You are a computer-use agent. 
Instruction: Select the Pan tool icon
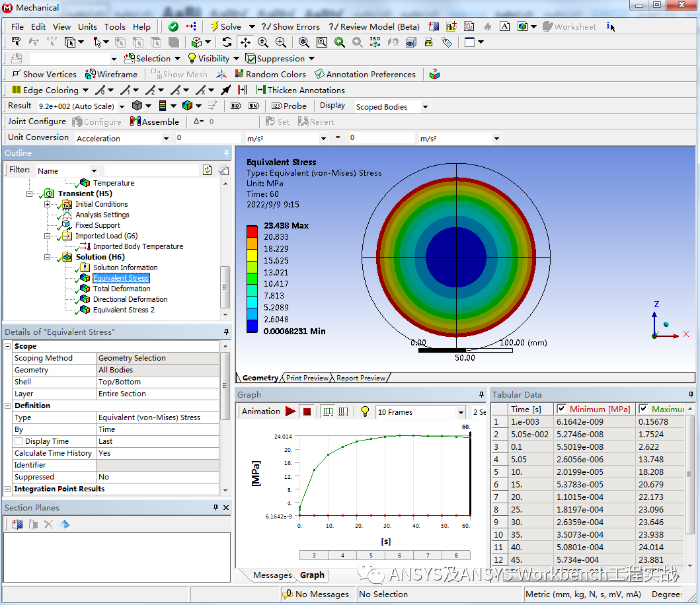point(245,42)
